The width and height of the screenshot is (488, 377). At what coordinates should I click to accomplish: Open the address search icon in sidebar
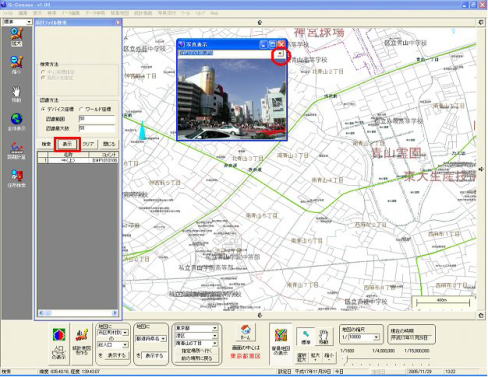[16, 178]
